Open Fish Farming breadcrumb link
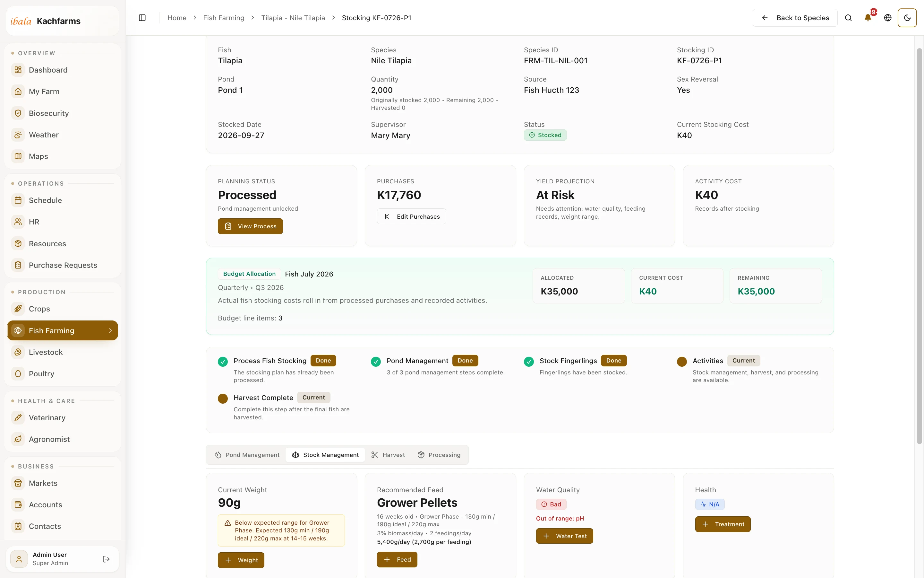Screen dimensions: 924x578 click(x=224, y=18)
